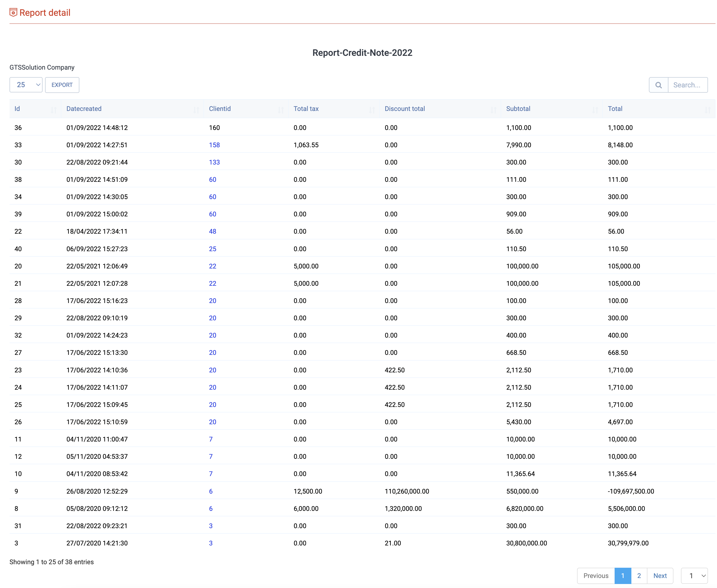This screenshot has width=717, height=588.
Task: Sort by Clientid column arrows
Action: [x=281, y=109]
